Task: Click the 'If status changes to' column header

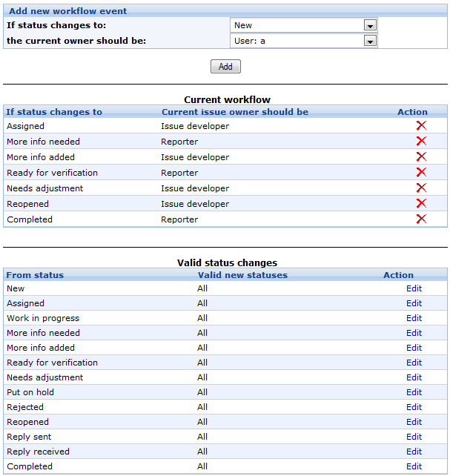Action: click(54, 112)
